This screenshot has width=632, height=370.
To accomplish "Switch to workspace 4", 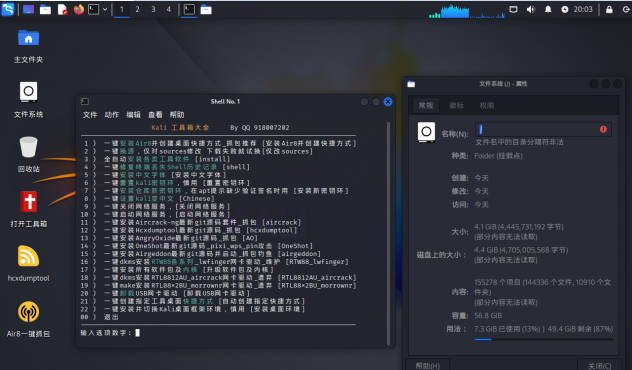I will (x=168, y=9).
